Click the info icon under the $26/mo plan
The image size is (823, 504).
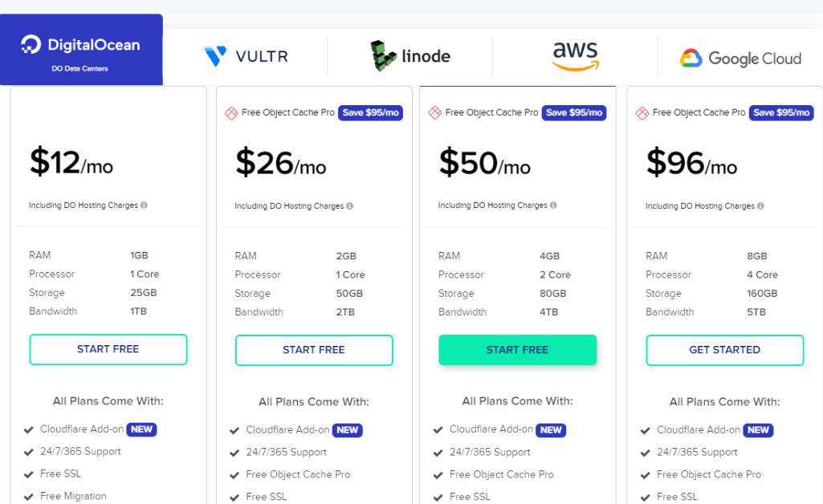(349, 206)
